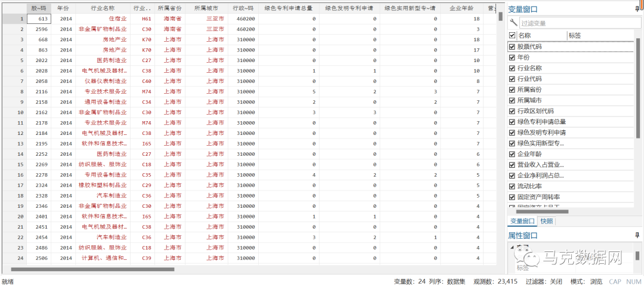Viewport: 644px width, 286px height.
Task: Click stock code cell 2506
Action: (x=39, y=257)
